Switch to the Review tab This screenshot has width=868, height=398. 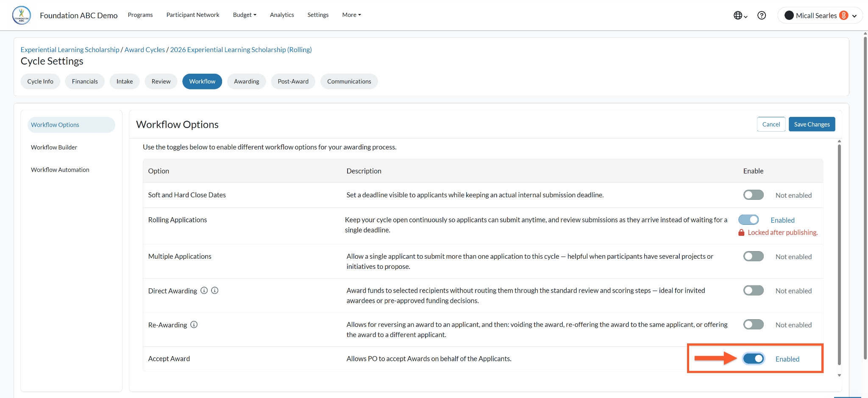161,81
